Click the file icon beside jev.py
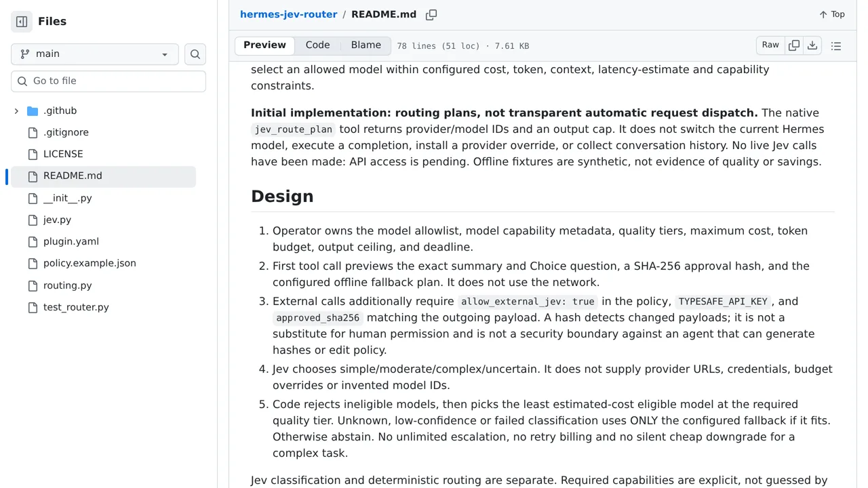Viewport: 868px width, 488px height. (x=33, y=220)
